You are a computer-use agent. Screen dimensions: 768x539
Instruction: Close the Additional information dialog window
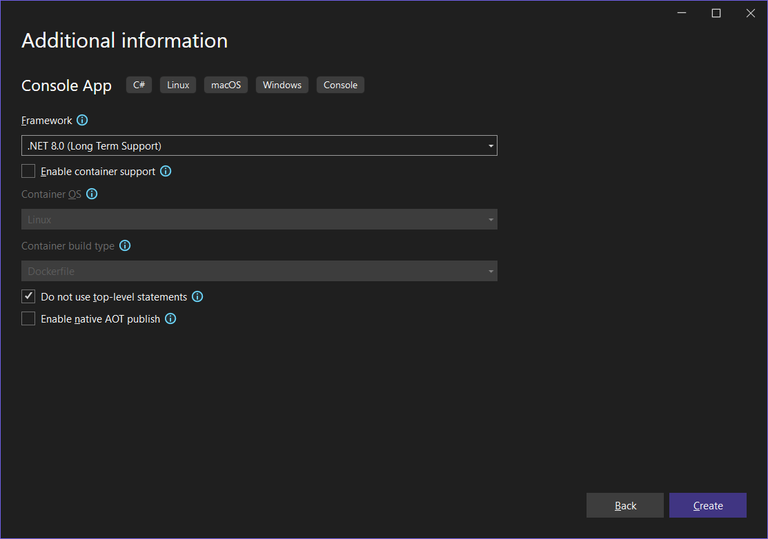click(750, 13)
